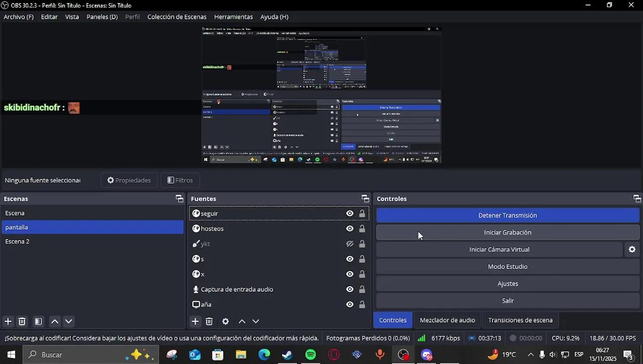This screenshot has height=364, width=643.
Task: Open the Editar menu
Action: (x=49, y=17)
